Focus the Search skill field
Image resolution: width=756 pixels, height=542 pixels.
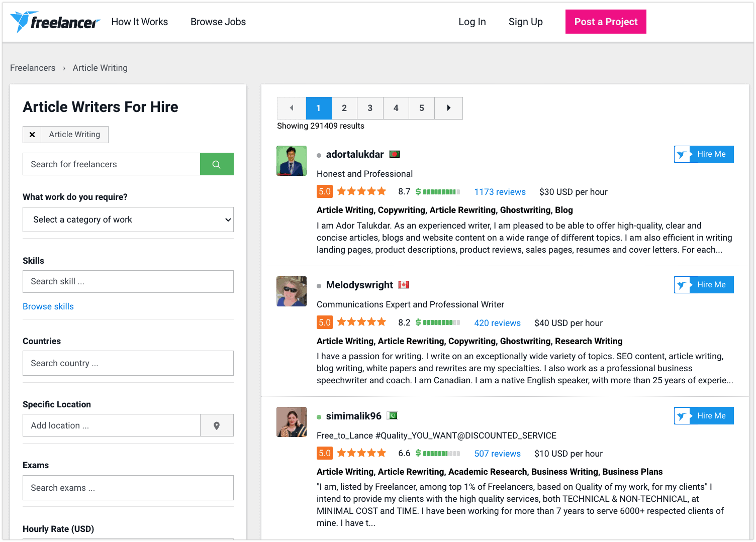(128, 281)
